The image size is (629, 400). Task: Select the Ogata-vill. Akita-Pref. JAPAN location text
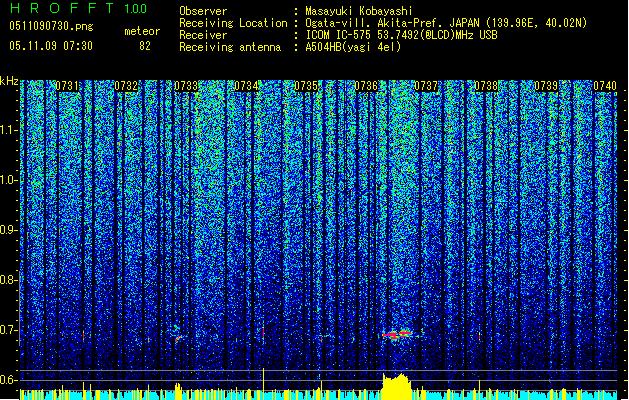pyautogui.click(x=446, y=23)
